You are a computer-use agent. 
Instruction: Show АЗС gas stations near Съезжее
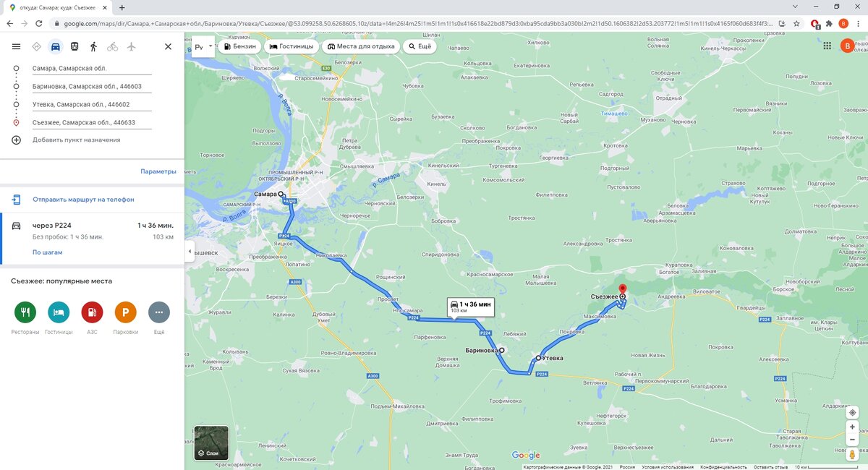click(92, 312)
